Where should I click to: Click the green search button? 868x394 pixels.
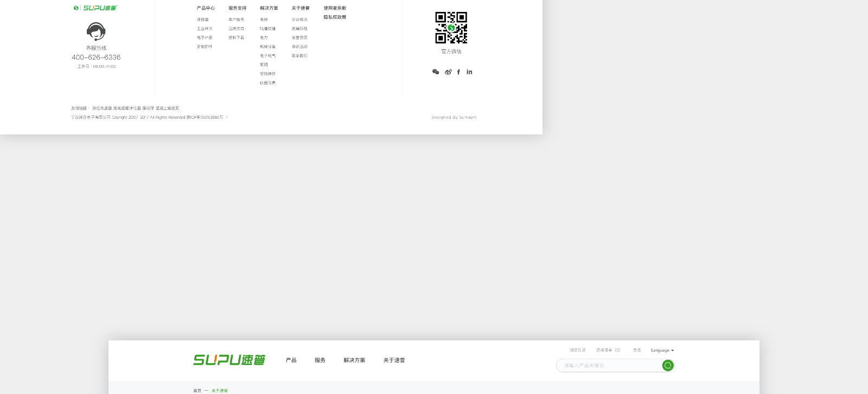[x=668, y=365]
